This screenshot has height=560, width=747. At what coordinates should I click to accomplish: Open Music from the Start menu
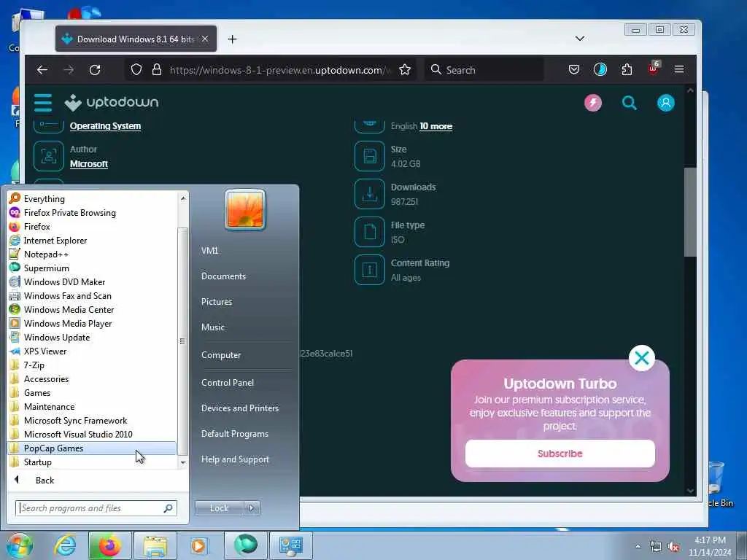(213, 327)
